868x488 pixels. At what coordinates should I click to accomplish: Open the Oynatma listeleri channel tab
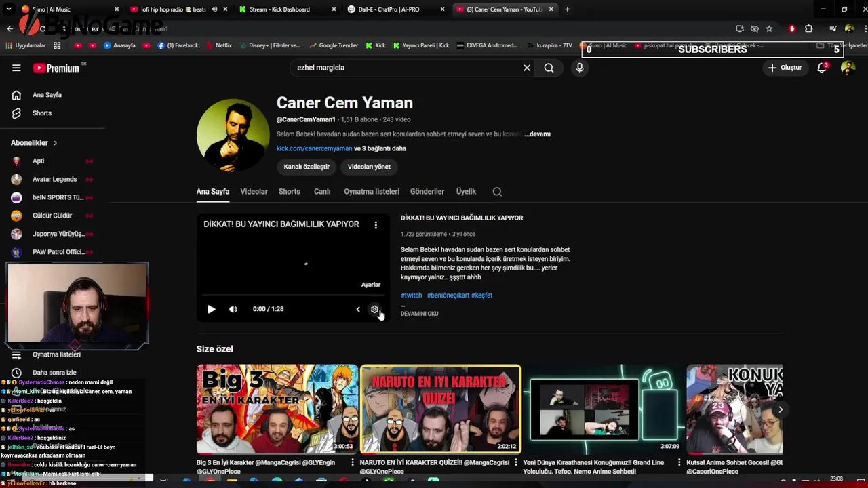372,192
